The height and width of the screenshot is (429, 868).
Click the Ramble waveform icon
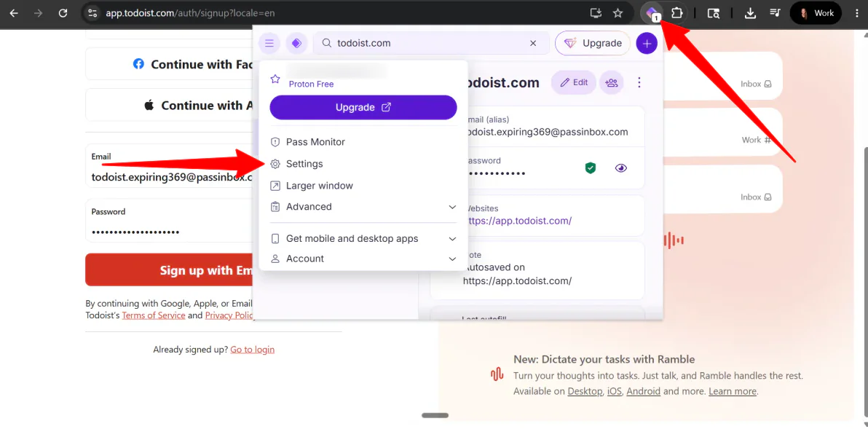tap(497, 375)
